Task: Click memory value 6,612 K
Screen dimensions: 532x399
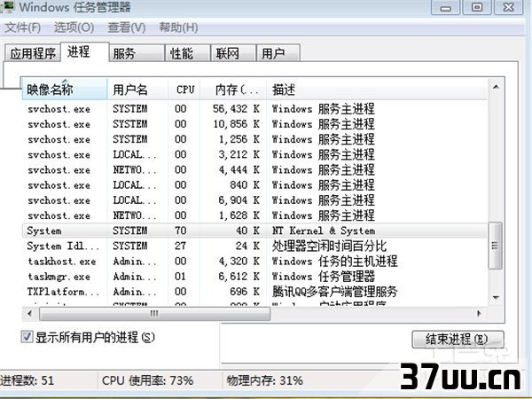Action: tap(239, 277)
